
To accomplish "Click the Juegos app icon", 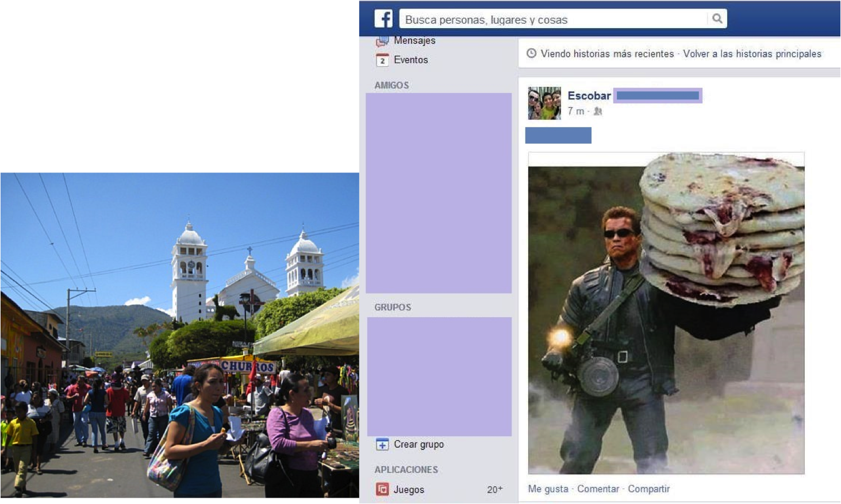I will tap(382, 489).
